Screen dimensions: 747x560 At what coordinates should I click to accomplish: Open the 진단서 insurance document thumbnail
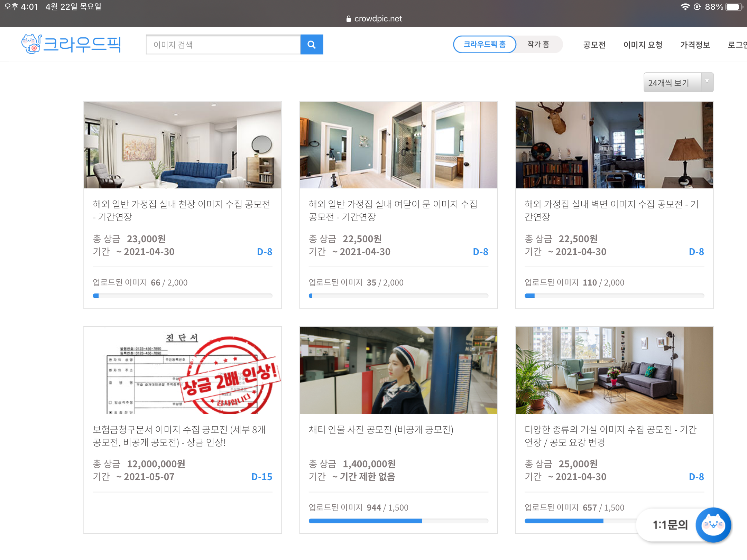coord(183,370)
